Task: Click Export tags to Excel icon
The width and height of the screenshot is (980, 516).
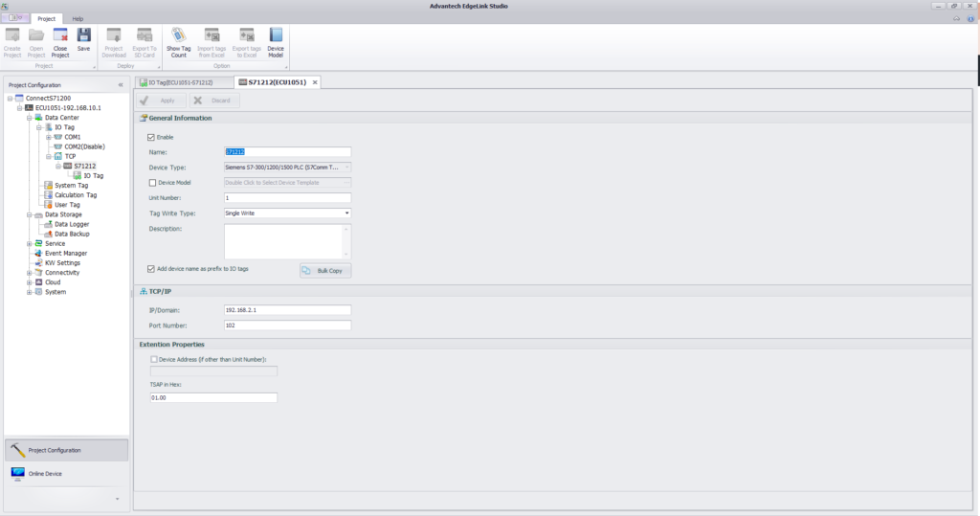Action: pos(247,43)
